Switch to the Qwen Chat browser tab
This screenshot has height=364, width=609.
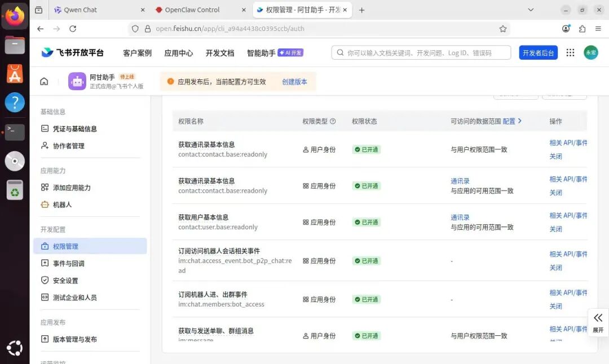(x=79, y=10)
